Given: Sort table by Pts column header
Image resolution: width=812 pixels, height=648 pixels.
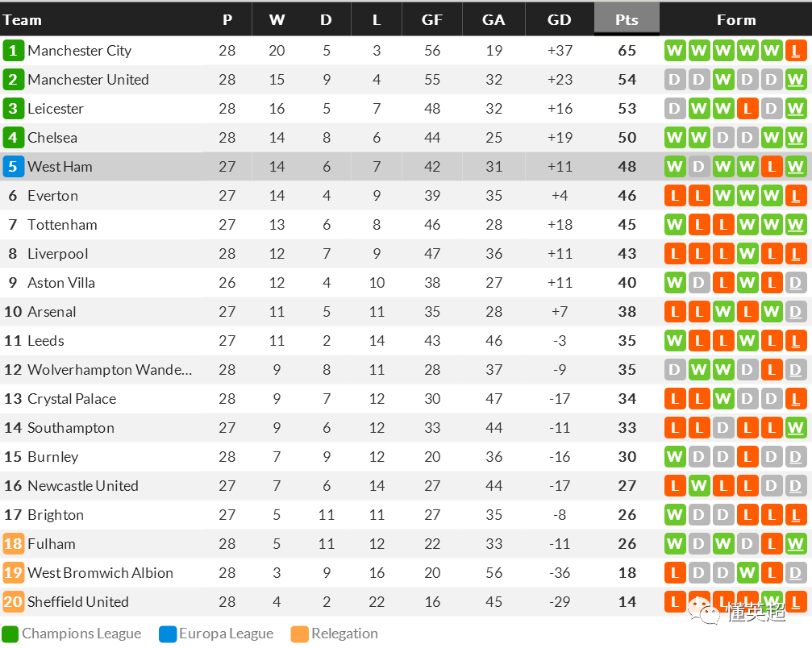Looking at the screenshot, I should coord(627,19).
